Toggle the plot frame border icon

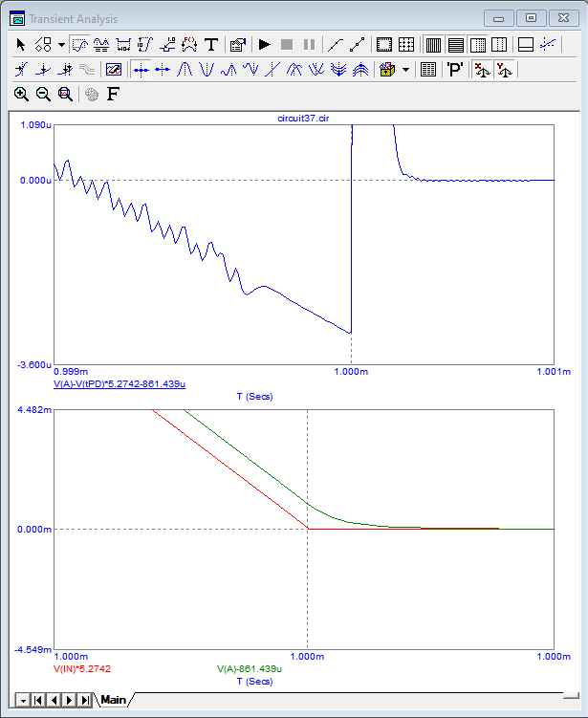383,44
